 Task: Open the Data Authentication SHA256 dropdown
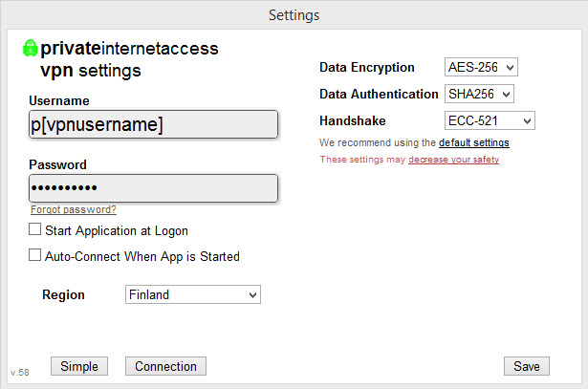[479, 94]
